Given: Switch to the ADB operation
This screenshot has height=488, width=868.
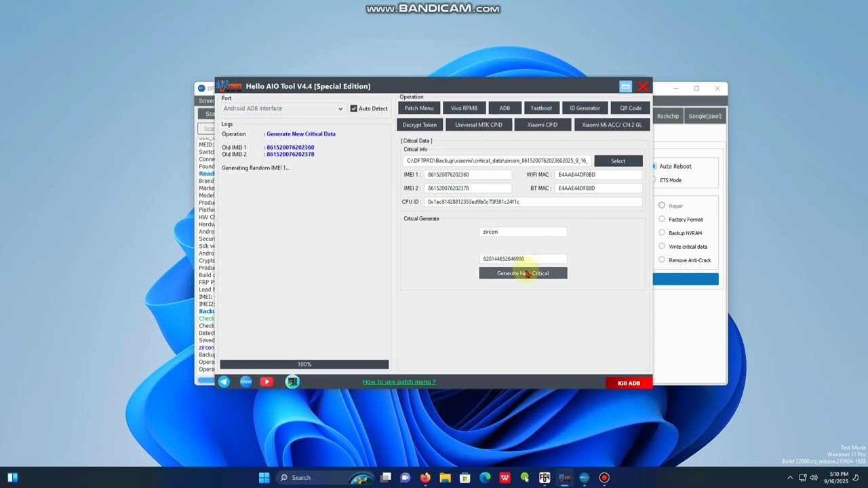Looking at the screenshot, I should 505,108.
